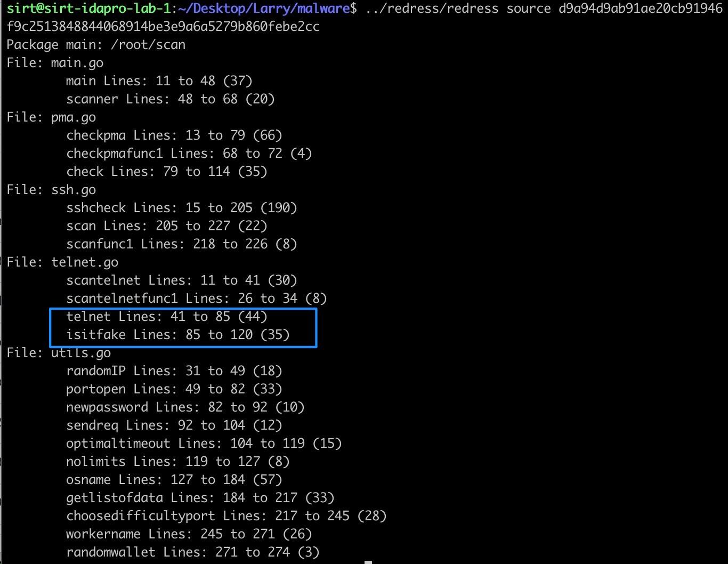Click the redress source command text
728x564 pixels.
point(544,8)
